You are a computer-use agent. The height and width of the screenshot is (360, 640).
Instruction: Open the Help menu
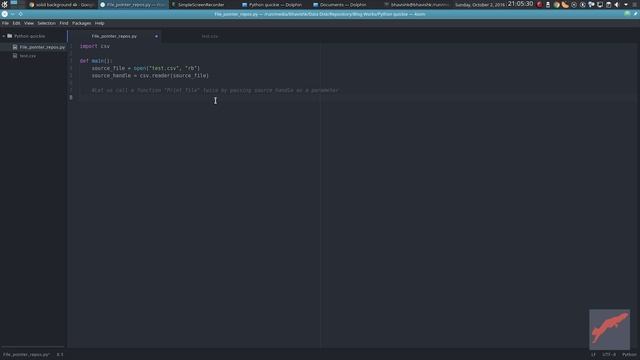click(x=100, y=23)
